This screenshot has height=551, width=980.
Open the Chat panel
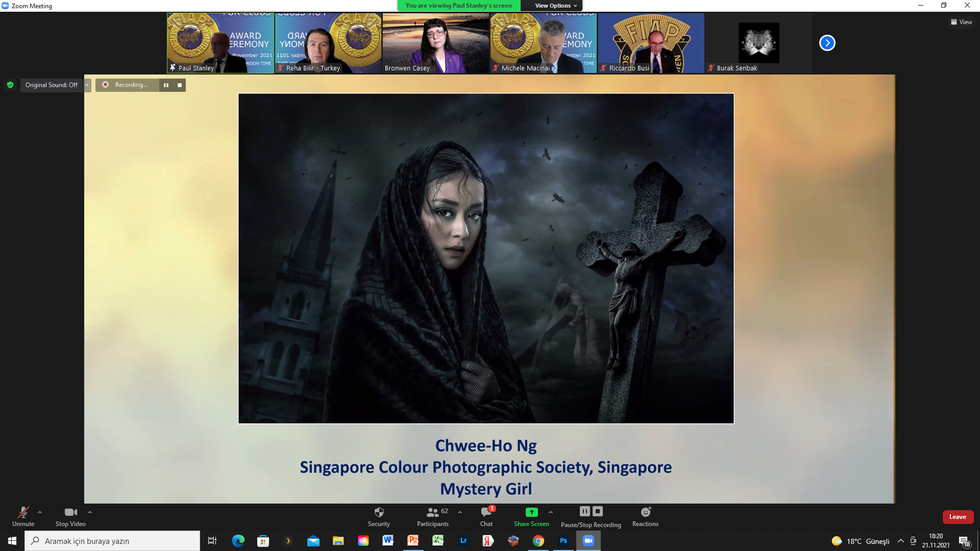[487, 516]
